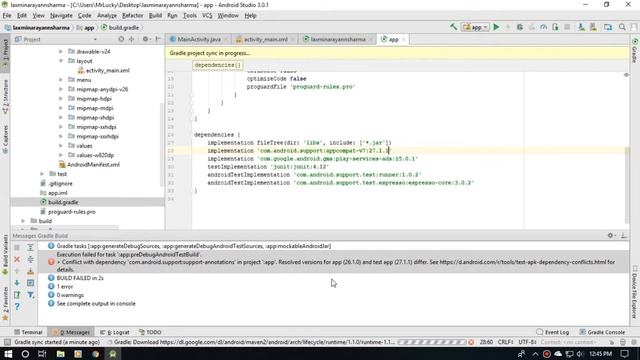
Task: Click the 'BUILD FAILED in 2s' message
Action: [x=80, y=278]
